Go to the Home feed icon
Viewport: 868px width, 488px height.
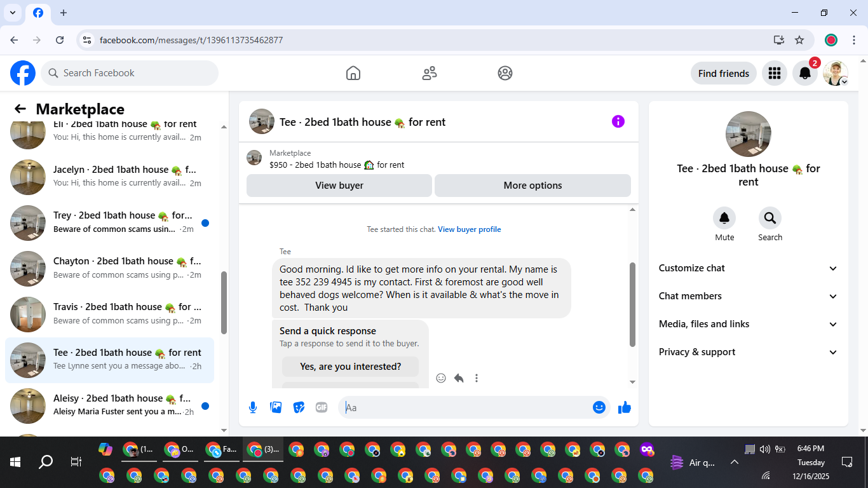click(x=353, y=73)
